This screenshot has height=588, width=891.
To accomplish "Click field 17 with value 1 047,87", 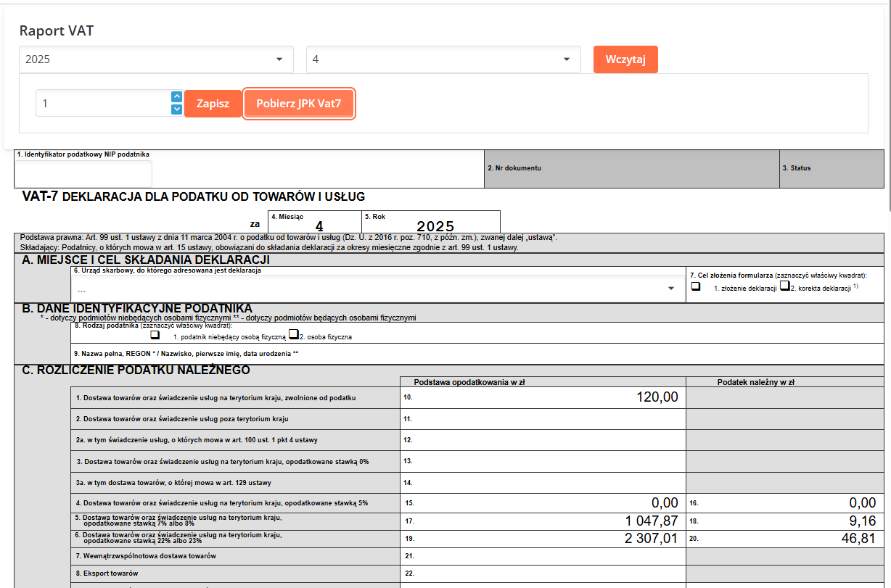I will (544, 521).
